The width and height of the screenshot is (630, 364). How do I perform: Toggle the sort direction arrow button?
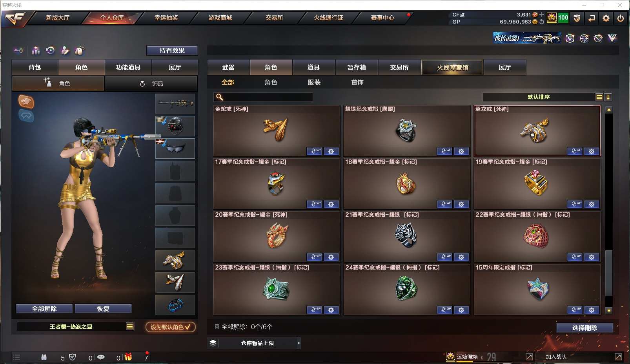tap(608, 97)
